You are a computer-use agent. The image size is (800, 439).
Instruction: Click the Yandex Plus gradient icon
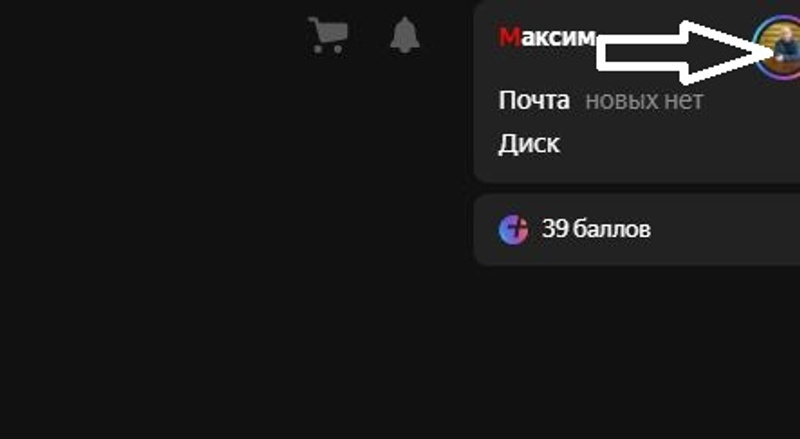coord(513,230)
